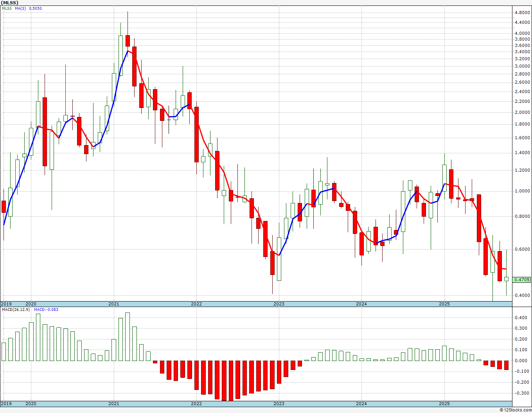Click the 0.6000 price axis label

pos(522,249)
